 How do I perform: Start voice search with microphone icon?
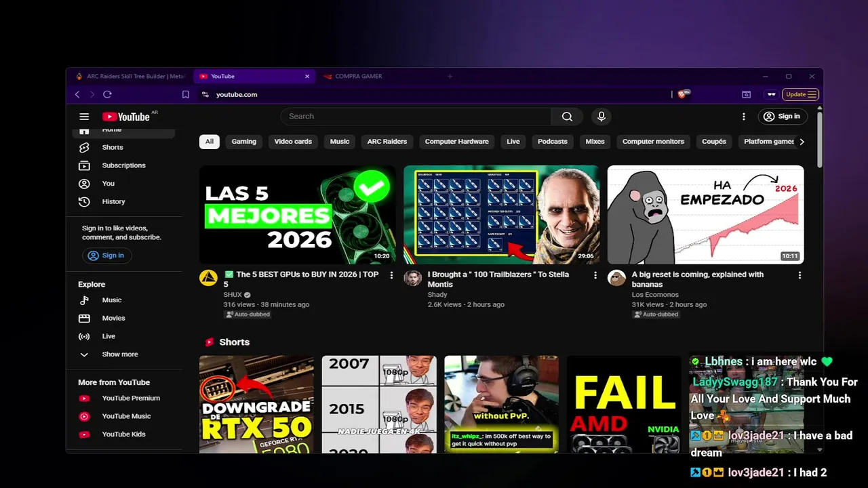(601, 117)
